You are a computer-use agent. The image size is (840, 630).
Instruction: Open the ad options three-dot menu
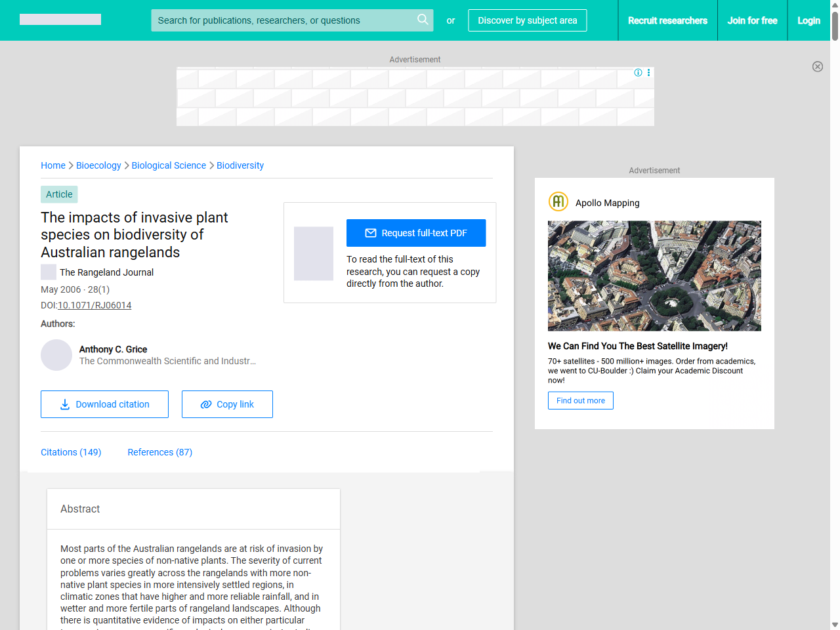pyautogui.click(x=648, y=73)
